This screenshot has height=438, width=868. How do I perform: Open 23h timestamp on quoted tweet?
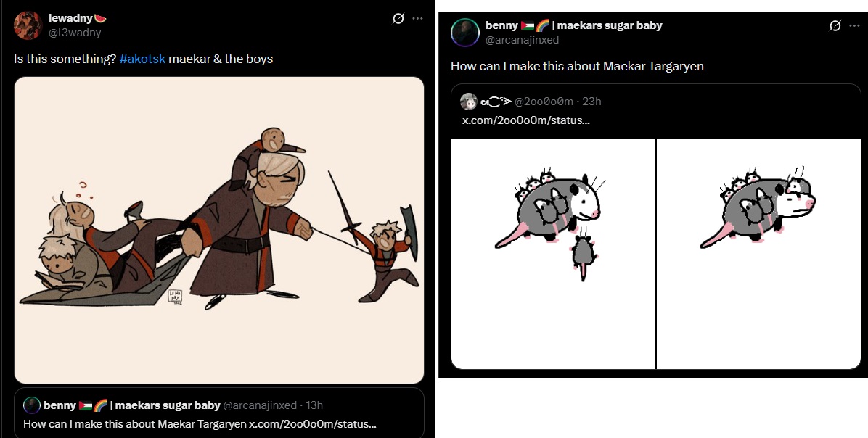click(x=591, y=102)
